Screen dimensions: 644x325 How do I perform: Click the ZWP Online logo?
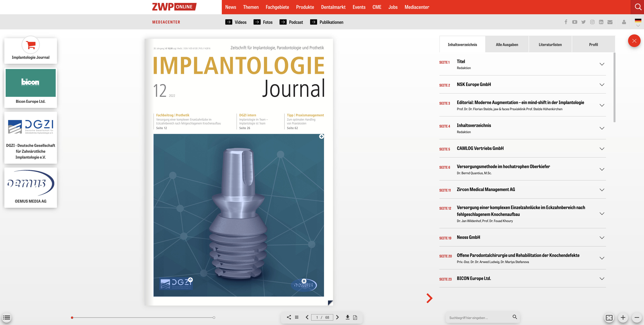(x=174, y=7)
